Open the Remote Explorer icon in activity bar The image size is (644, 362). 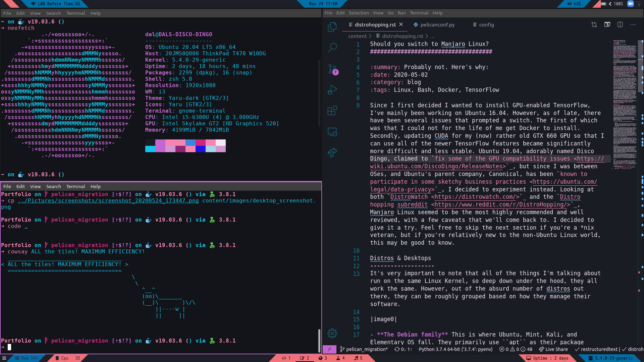click(332, 132)
